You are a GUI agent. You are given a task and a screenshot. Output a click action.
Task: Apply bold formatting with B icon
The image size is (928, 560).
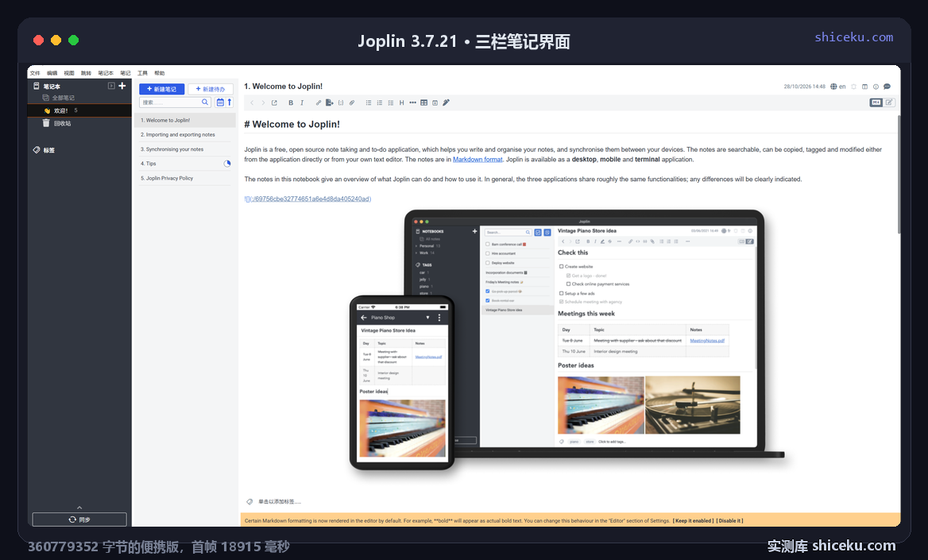[x=291, y=103]
